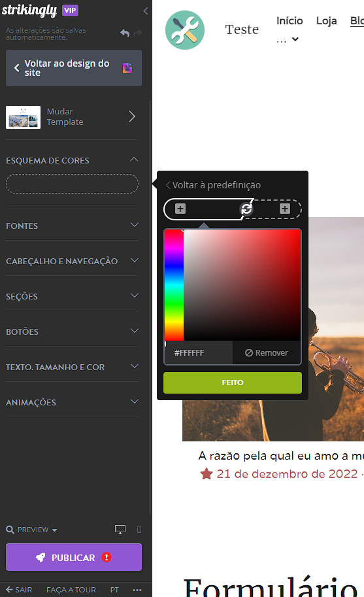364x597 pixels.
Task: Open the Preview dropdown arrow
Action: click(54, 530)
